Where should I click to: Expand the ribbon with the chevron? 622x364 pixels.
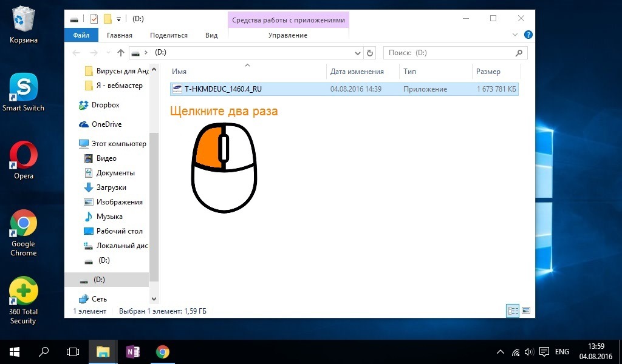tap(515, 35)
